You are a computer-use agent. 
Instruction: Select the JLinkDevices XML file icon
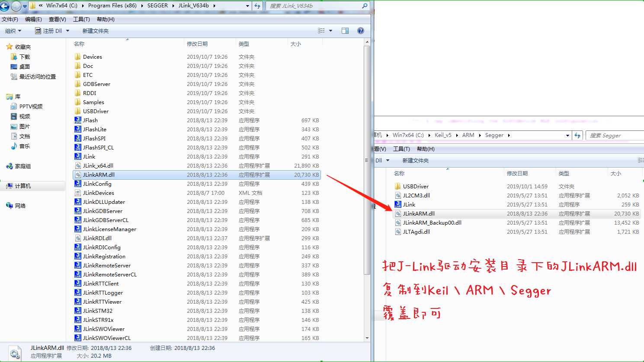click(x=78, y=193)
